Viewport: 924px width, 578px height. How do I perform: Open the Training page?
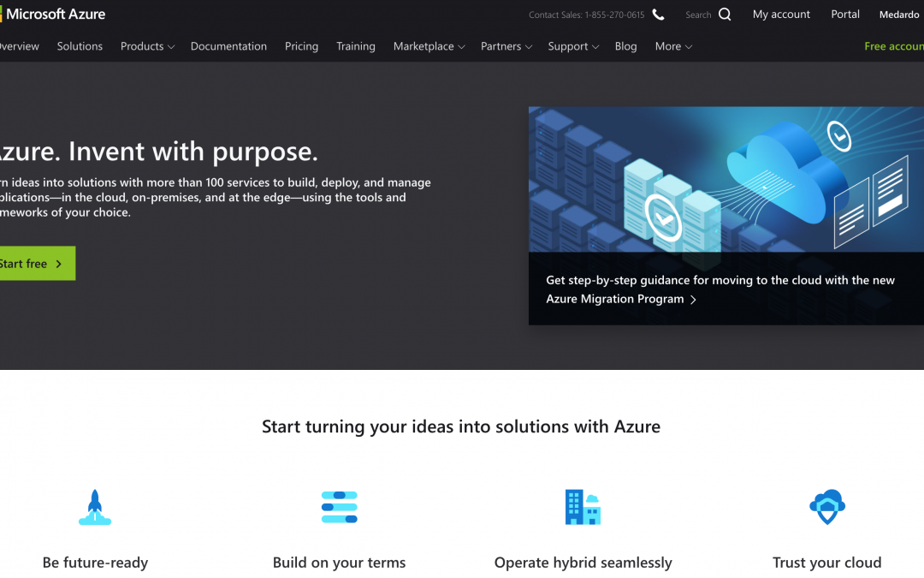tap(355, 46)
